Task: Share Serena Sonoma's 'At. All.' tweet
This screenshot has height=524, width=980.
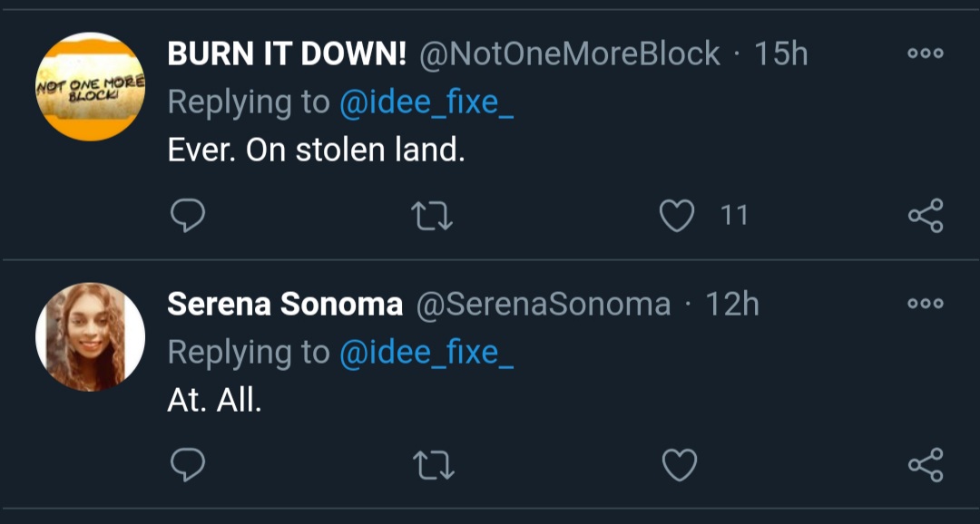Action: point(926,465)
